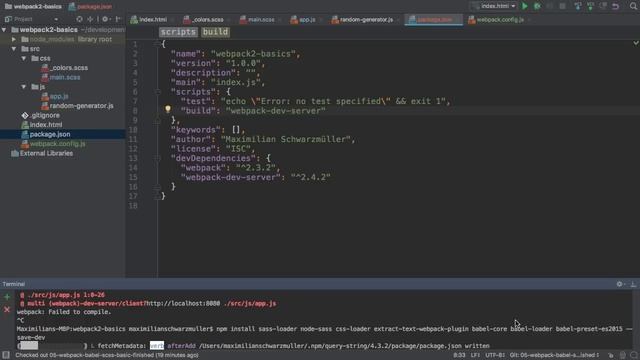Image resolution: width=640 pixels, height=360 pixels.
Task: Click the UTF-8 encoding in status bar
Action: pos(495,355)
